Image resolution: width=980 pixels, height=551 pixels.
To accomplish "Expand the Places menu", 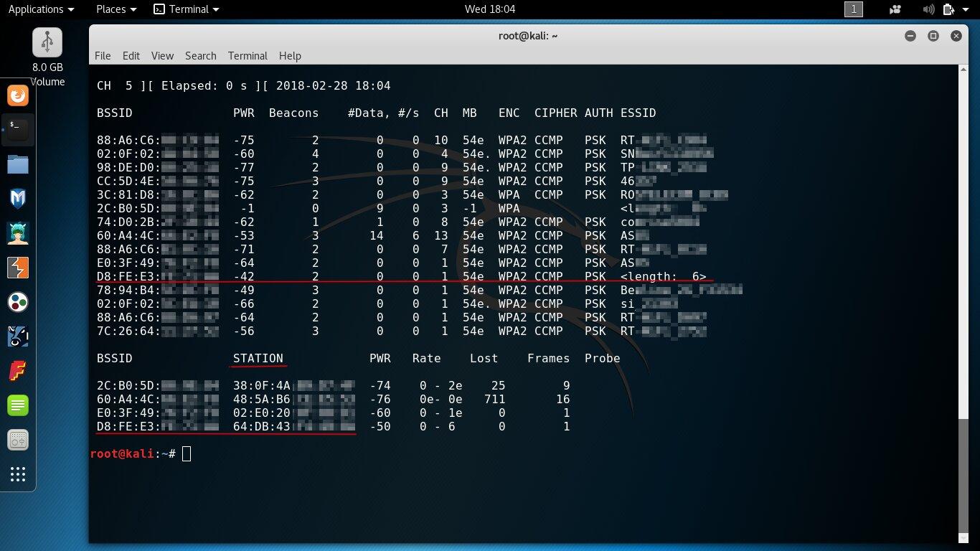I will coord(116,9).
